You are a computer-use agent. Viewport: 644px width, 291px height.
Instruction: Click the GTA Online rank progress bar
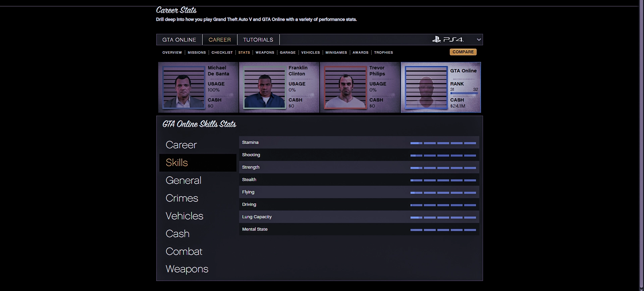click(x=464, y=93)
